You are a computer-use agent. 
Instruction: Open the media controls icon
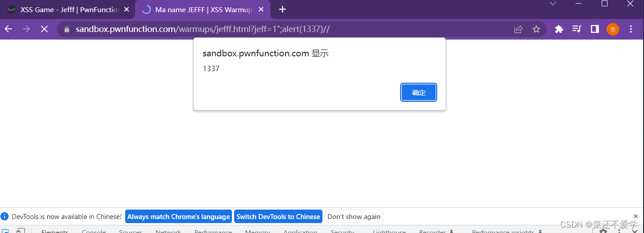(577, 29)
